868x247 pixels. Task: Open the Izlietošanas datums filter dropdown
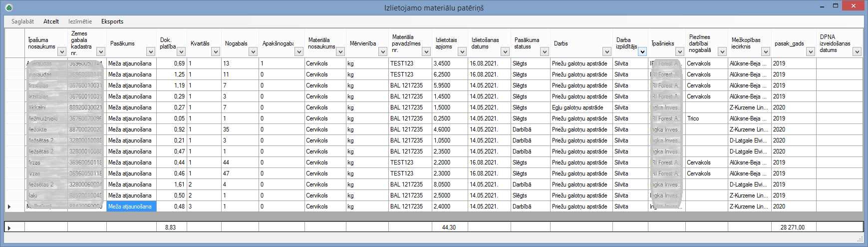[505, 51]
